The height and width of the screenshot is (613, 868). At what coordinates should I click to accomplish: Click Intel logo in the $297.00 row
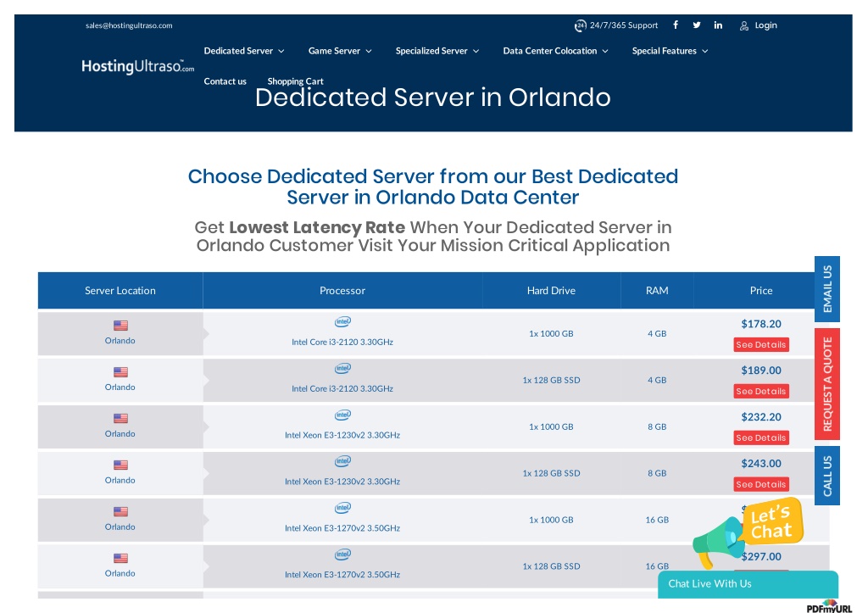pyautogui.click(x=342, y=554)
